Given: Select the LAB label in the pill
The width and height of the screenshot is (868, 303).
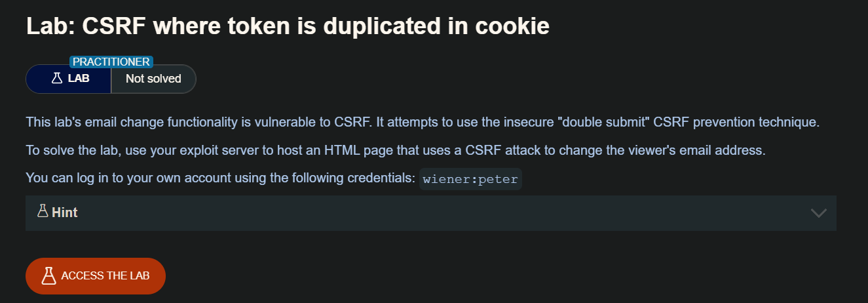Looking at the screenshot, I should pyautogui.click(x=79, y=79).
